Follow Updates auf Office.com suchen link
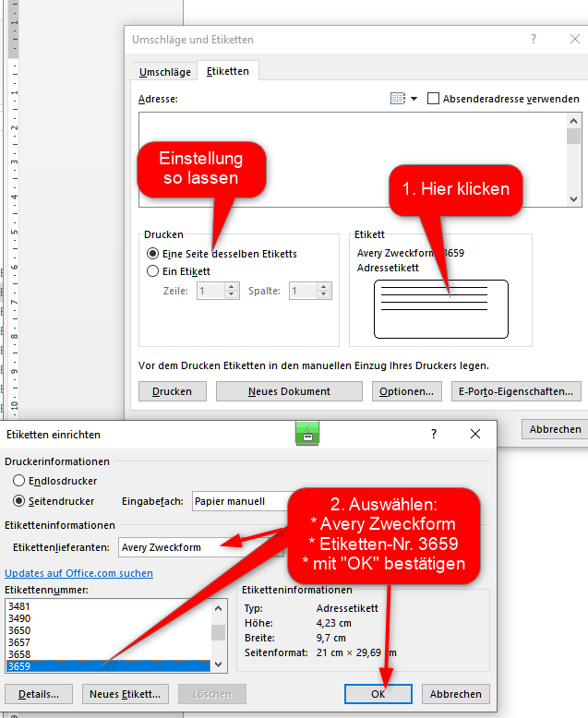The height and width of the screenshot is (718, 588). click(78, 573)
